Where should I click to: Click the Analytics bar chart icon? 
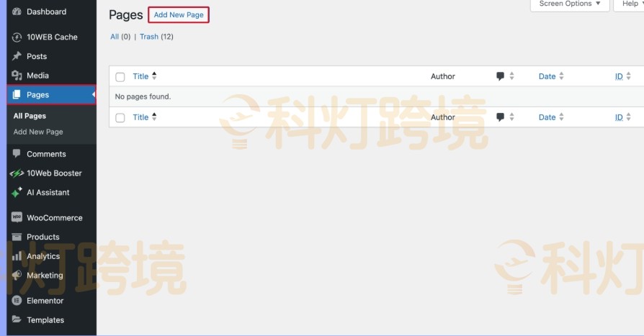[x=17, y=256]
